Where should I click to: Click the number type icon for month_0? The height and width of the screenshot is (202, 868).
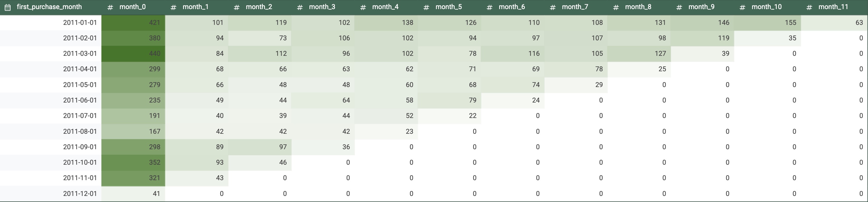(x=110, y=7)
